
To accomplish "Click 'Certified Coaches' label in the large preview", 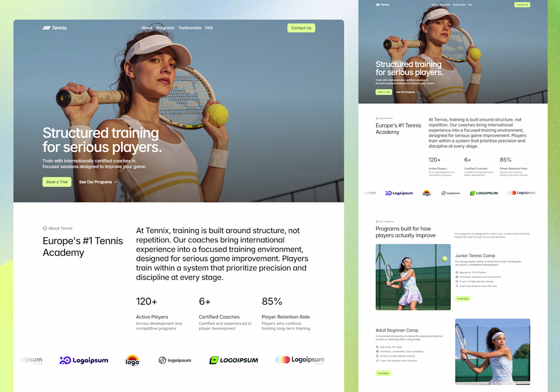I will tap(219, 317).
